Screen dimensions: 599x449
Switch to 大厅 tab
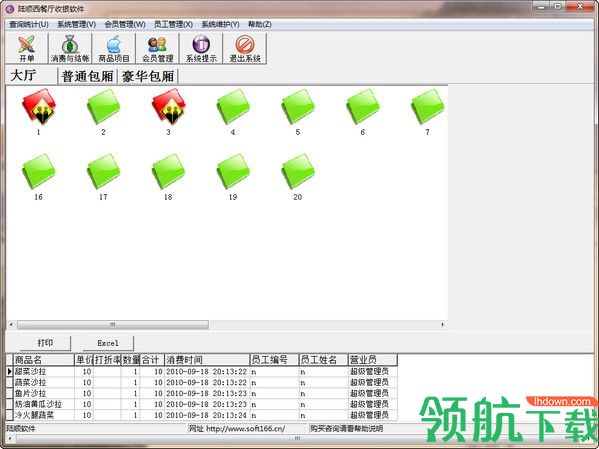coord(31,76)
